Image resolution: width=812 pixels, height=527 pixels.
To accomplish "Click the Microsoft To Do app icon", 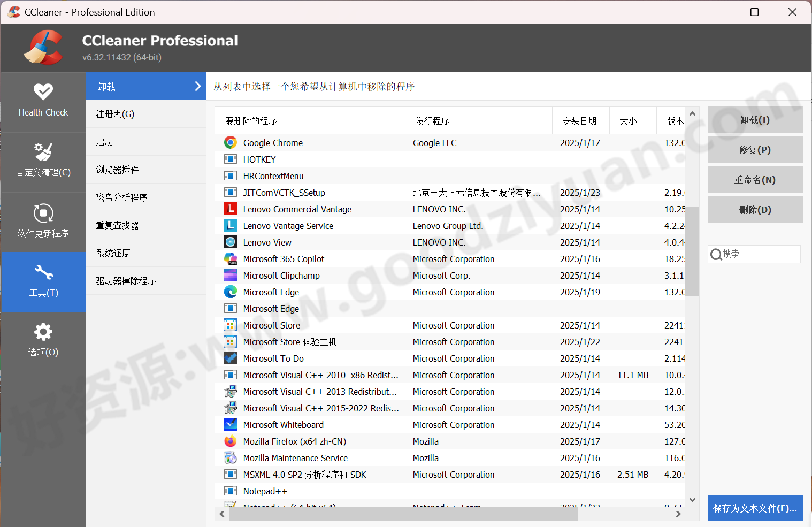I will (x=230, y=358).
